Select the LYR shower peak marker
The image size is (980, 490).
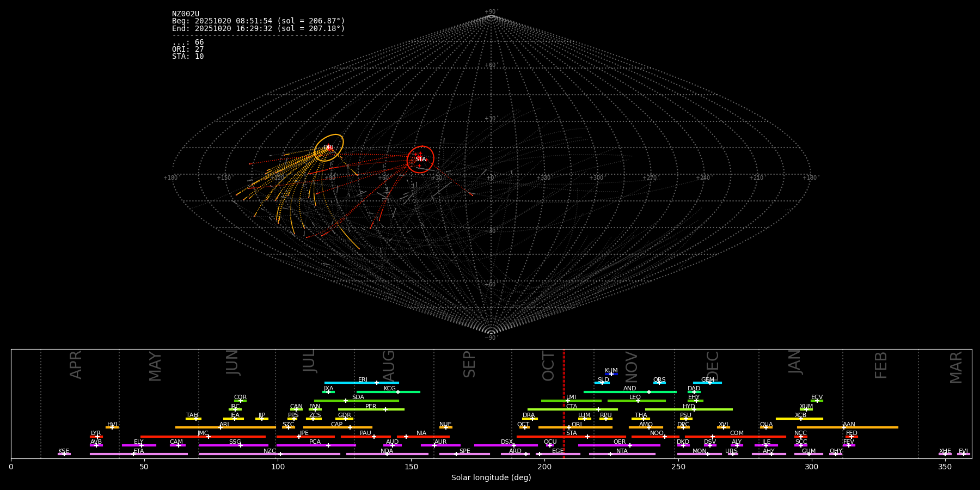click(97, 437)
